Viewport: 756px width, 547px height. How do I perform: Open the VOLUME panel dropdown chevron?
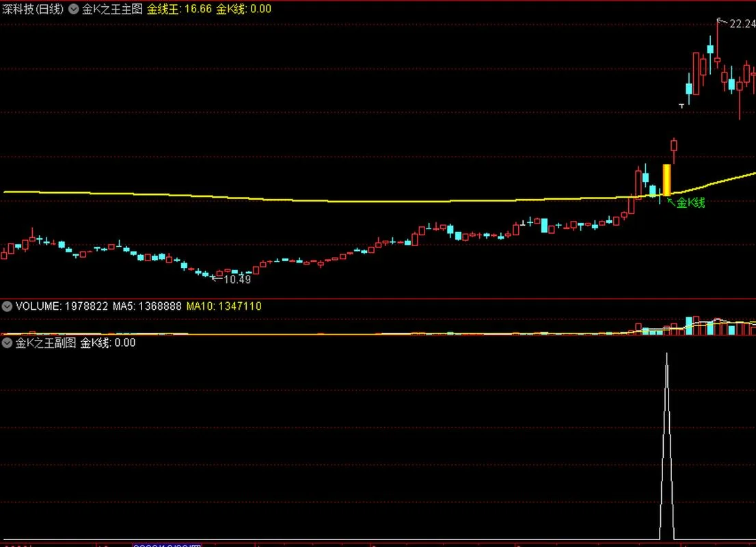click(x=7, y=306)
